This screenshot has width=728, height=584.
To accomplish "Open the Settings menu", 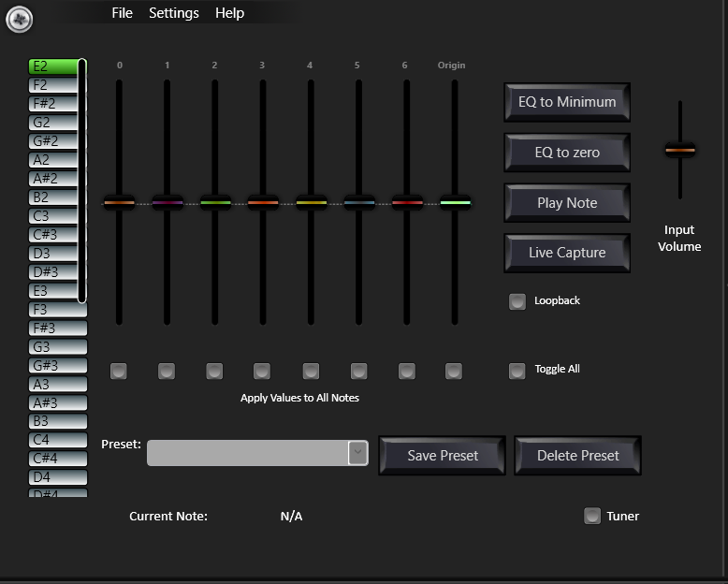I will [174, 13].
